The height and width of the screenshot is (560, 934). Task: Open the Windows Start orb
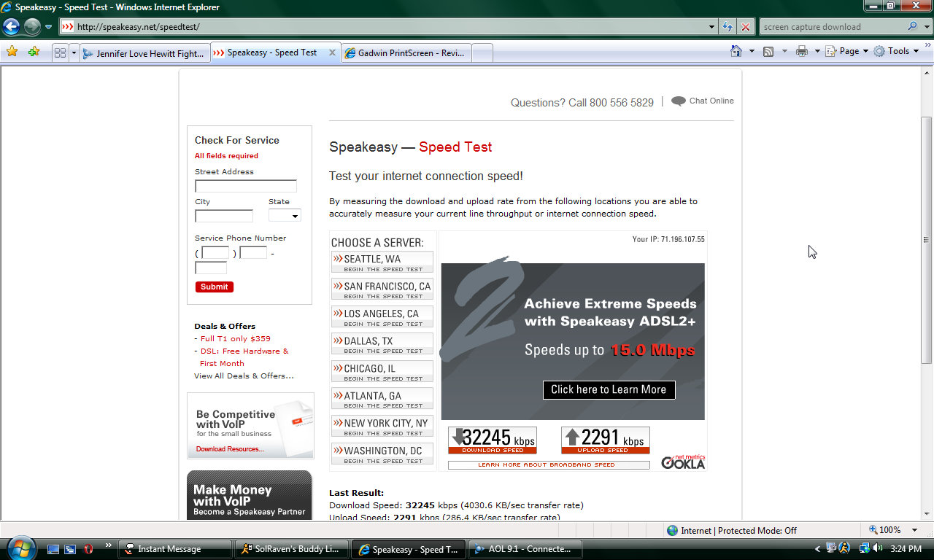(x=20, y=548)
